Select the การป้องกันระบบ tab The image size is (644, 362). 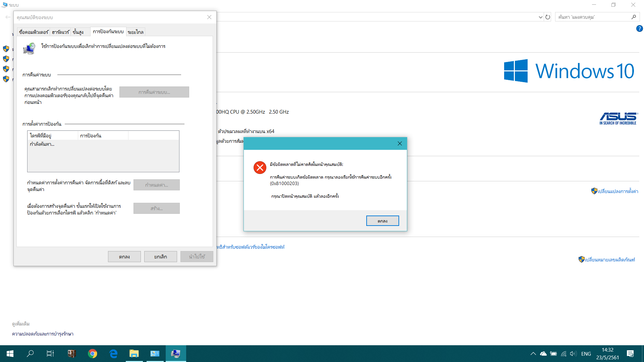point(108,32)
